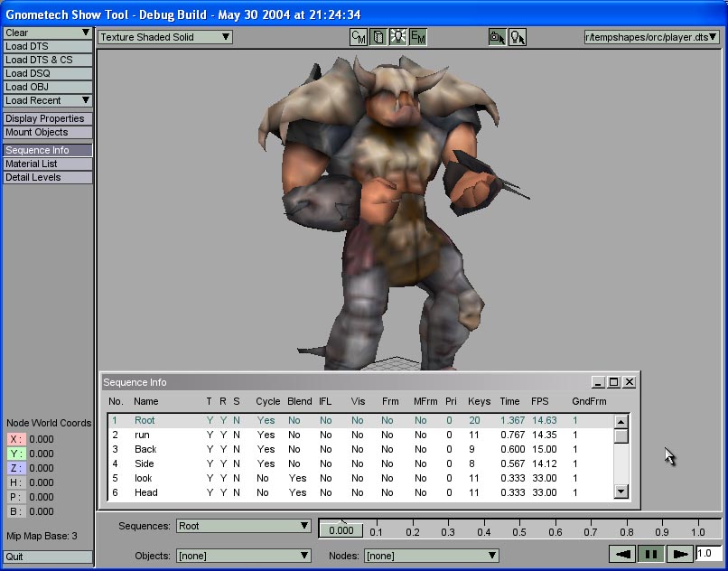Select the light bulb with cursor mode icon
Screen dimensions: 728x571
518,37
